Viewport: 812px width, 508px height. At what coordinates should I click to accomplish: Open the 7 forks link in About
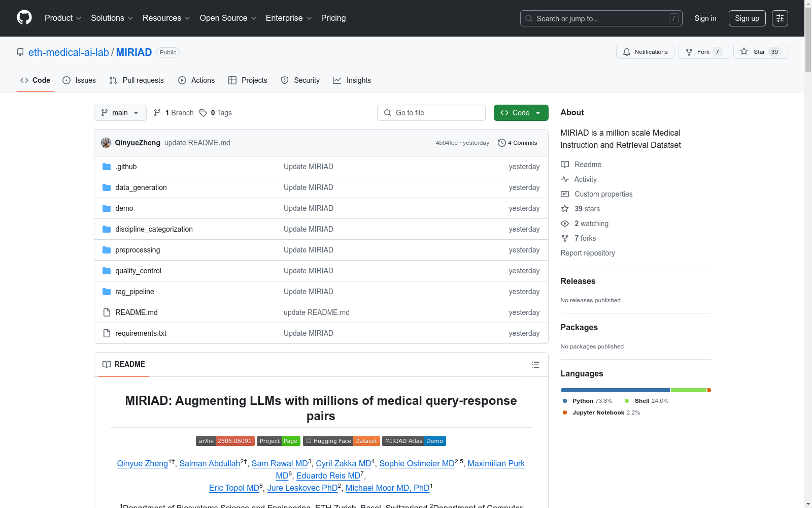tap(585, 238)
